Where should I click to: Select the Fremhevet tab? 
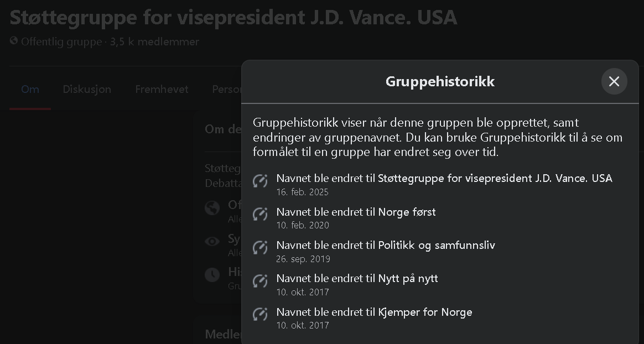point(162,89)
